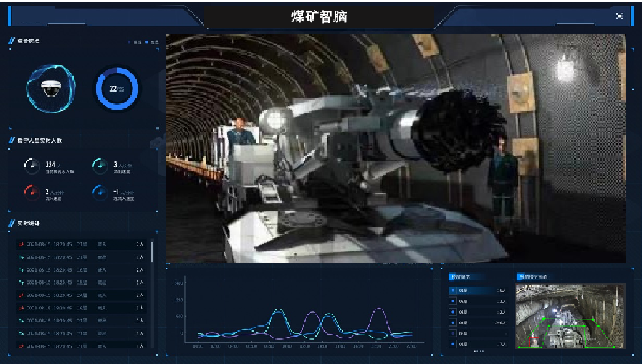Click the red gauge icon beside 2

click(31, 192)
